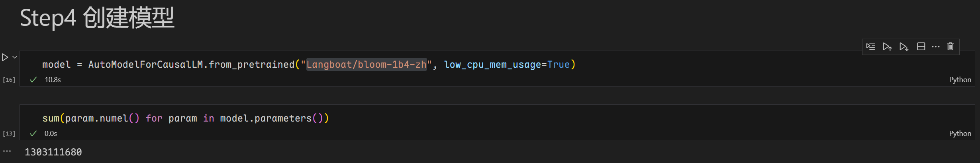Change language mode of the first cell
980x163 pixels.
(960, 80)
